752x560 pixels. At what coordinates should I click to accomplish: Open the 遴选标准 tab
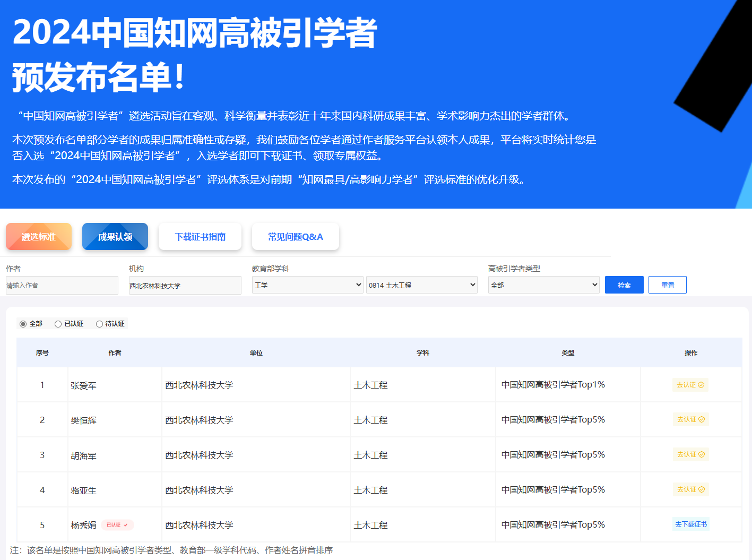39,237
